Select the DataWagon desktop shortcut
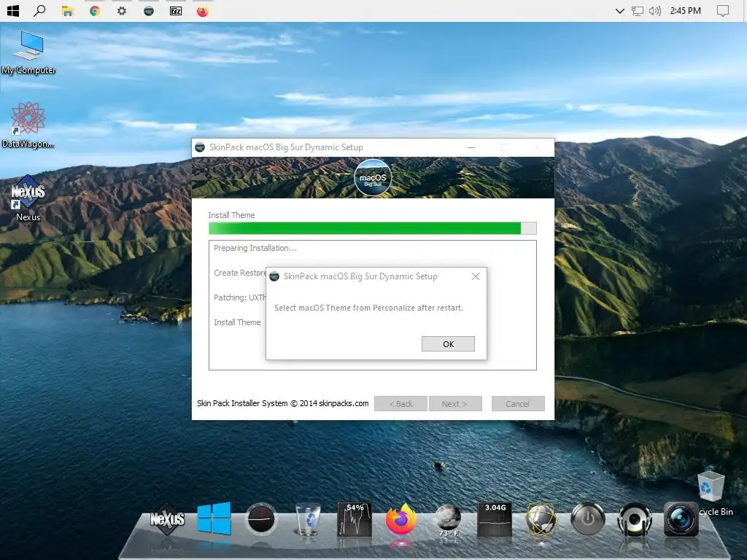The image size is (747, 560). click(28, 125)
